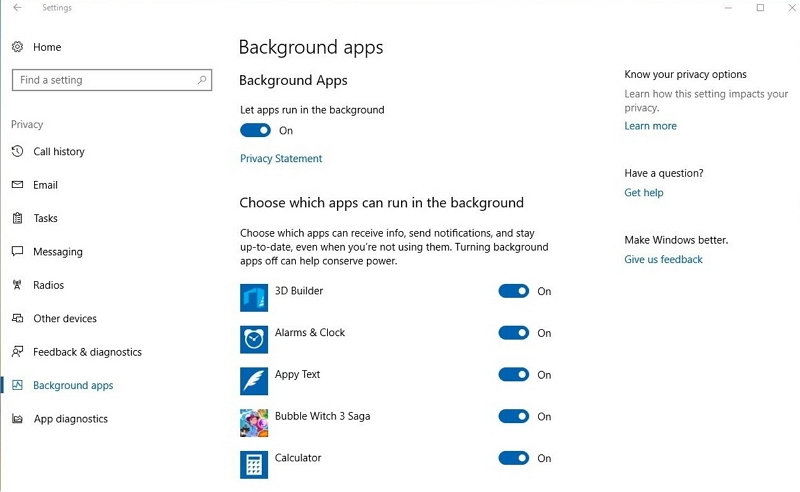Screen dimensions: 800x492
Task: Maximize the Settings window
Action: pyautogui.click(x=760, y=8)
